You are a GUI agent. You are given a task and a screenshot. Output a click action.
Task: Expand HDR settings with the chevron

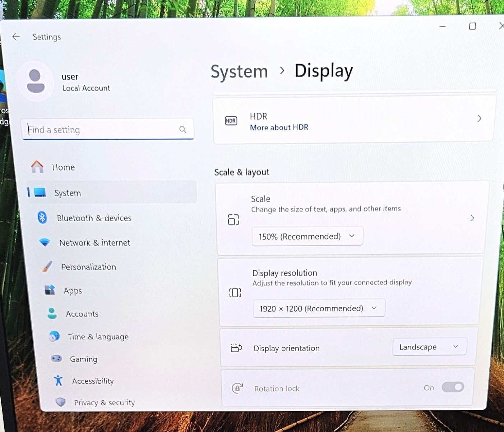pyautogui.click(x=480, y=119)
